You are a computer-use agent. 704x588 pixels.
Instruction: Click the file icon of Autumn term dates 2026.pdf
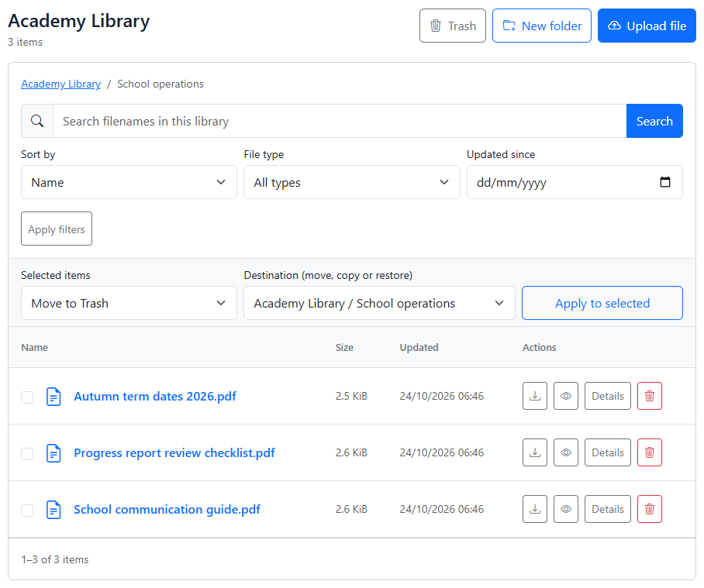tap(53, 397)
